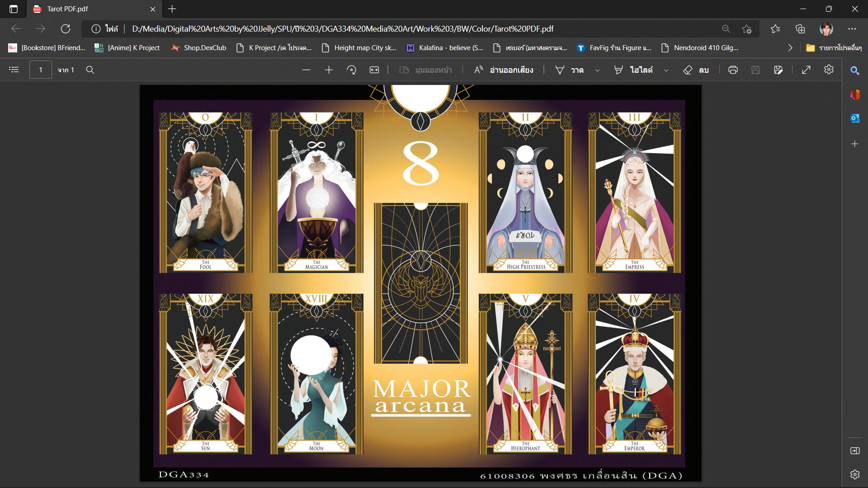Click the rotate page icon

point(351,70)
